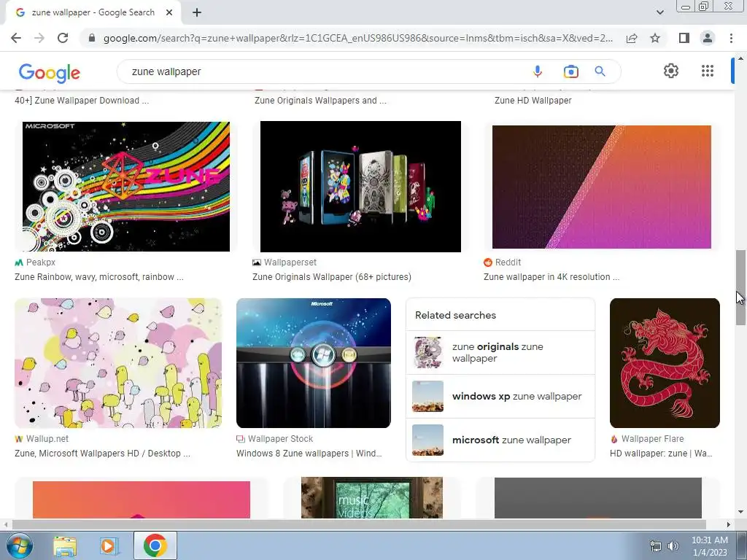Reload the current page
Viewport: 747px width, 560px height.
click(63, 38)
